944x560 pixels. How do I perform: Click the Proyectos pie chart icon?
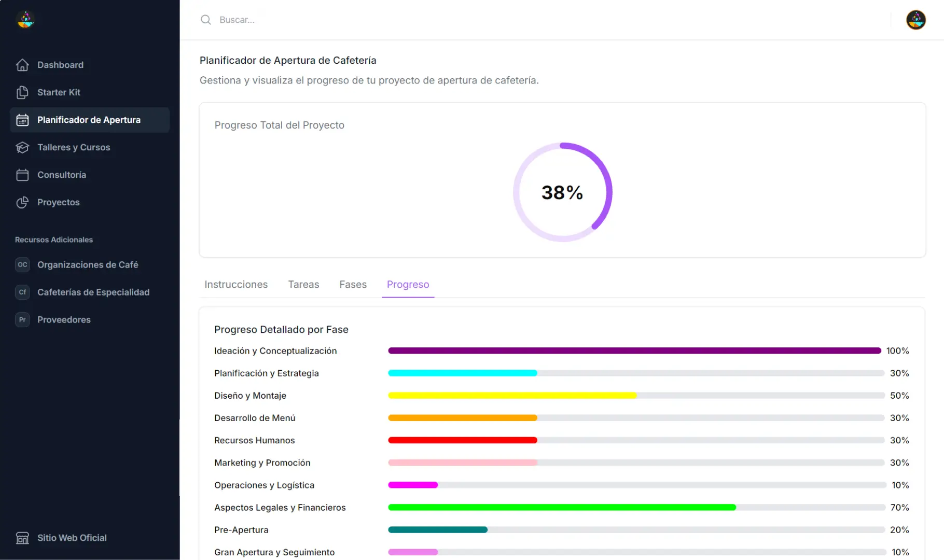click(x=22, y=202)
